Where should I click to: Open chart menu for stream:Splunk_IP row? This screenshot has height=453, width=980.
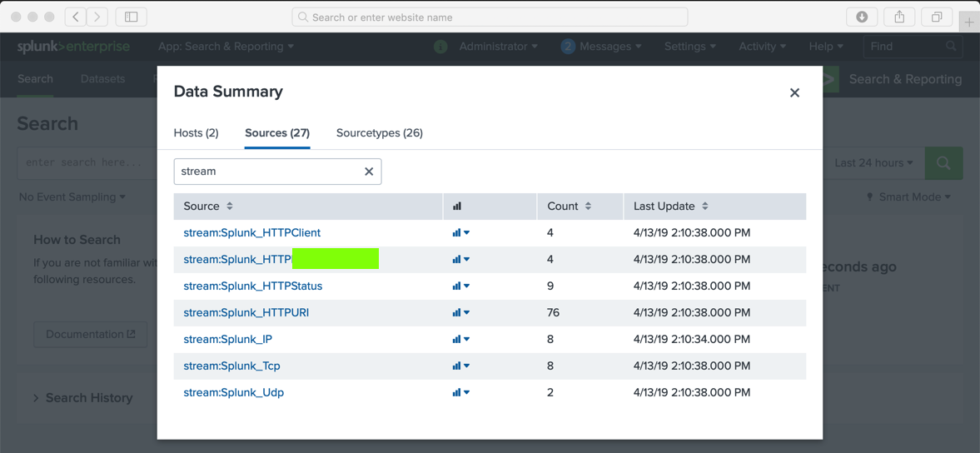click(x=461, y=339)
